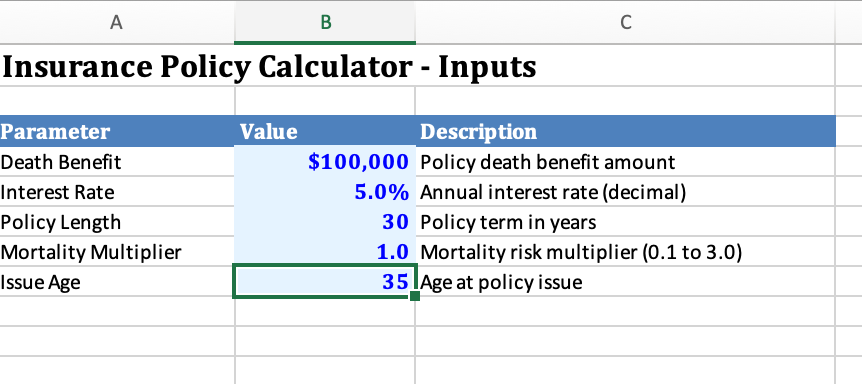Select the Value header cell

click(325, 131)
